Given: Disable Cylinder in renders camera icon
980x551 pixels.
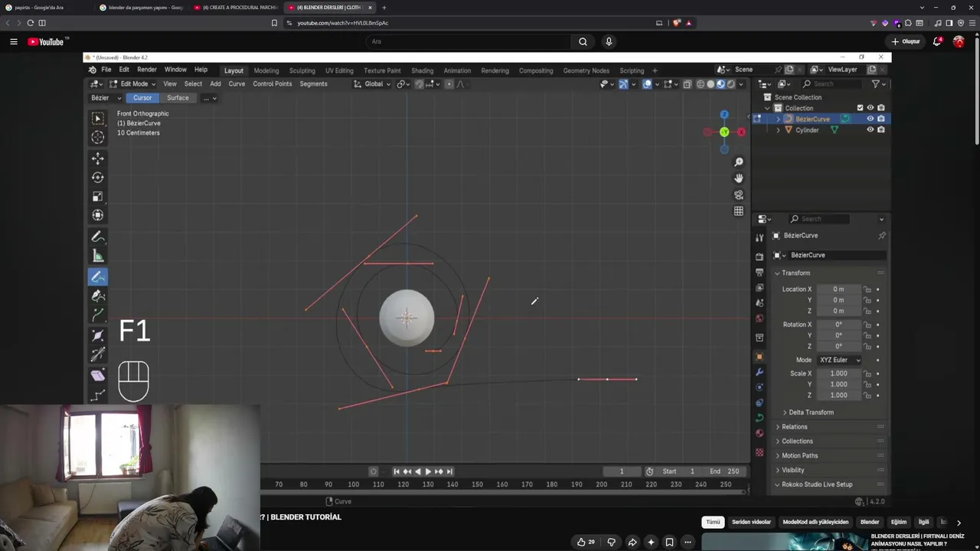Looking at the screenshot, I should pyautogui.click(x=881, y=130).
